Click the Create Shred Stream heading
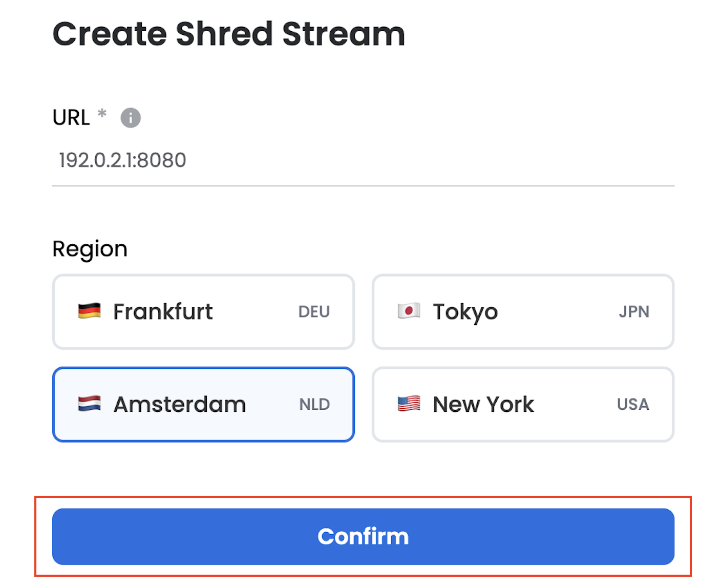 click(229, 34)
